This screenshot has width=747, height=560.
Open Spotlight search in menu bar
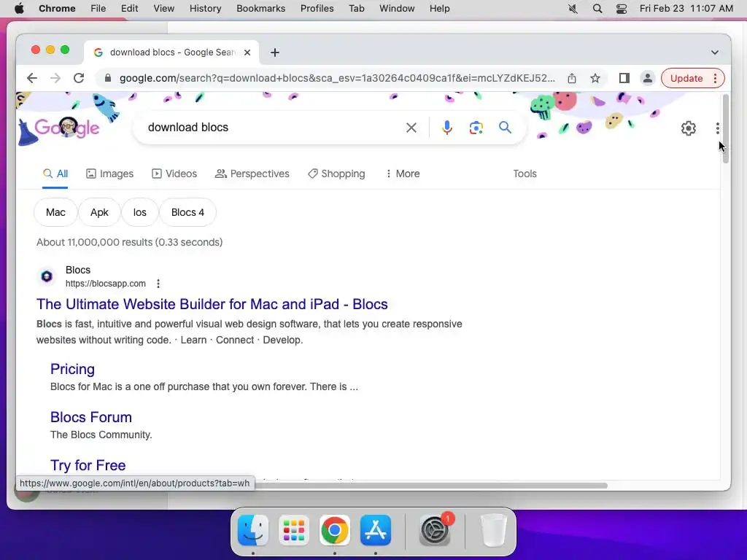(x=597, y=9)
